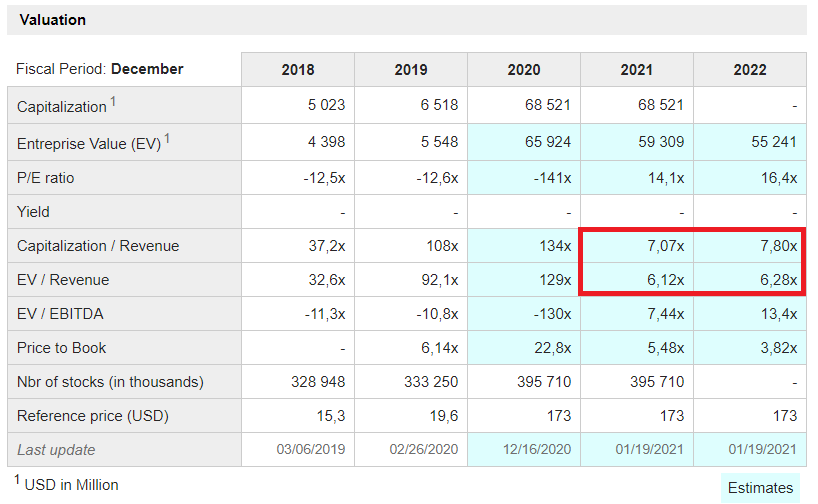This screenshot has height=504, width=818.
Task: Click the 2018 enterprise value 4 398
Action: click(x=327, y=142)
